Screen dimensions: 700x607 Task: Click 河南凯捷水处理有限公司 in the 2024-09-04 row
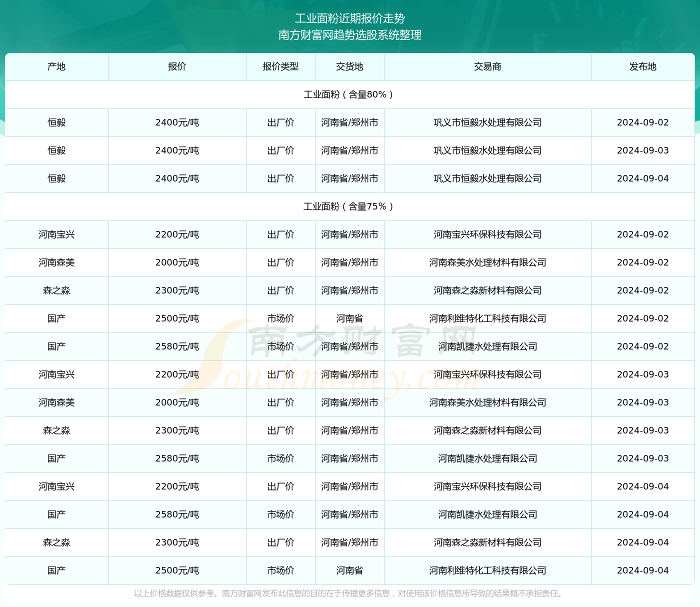tap(487, 514)
